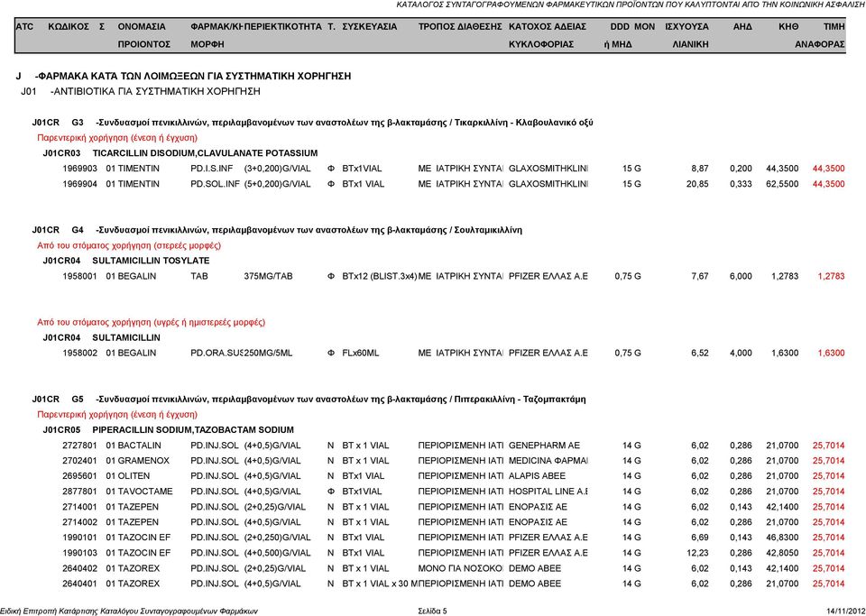Select product code 2714002
Screen dimensions: 866x616
tap(79, 521)
